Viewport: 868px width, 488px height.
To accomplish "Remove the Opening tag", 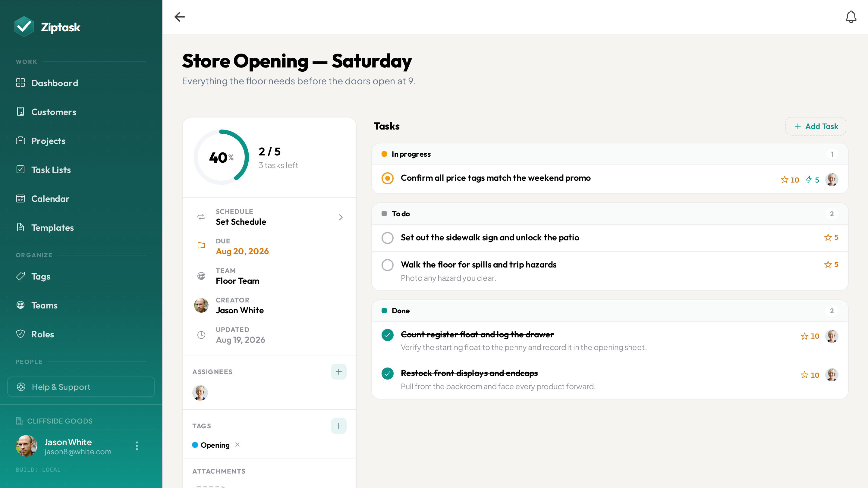I will coord(237,445).
